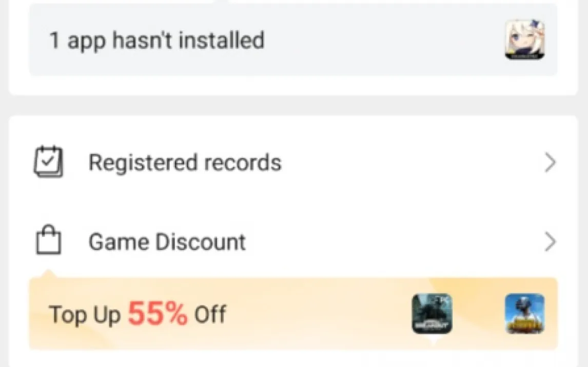Tap the dark soldier game icon
The image size is (588, 367).
coord(432,313)
